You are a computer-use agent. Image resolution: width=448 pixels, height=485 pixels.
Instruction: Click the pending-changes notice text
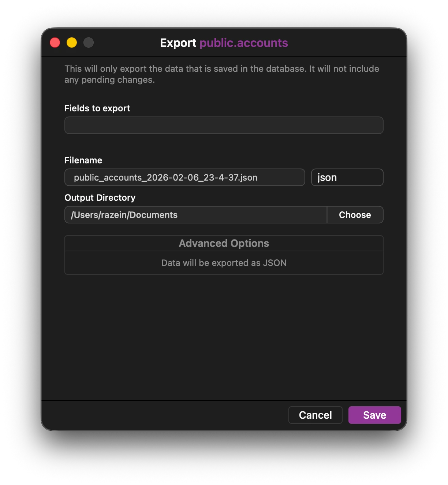pos(221,74)
